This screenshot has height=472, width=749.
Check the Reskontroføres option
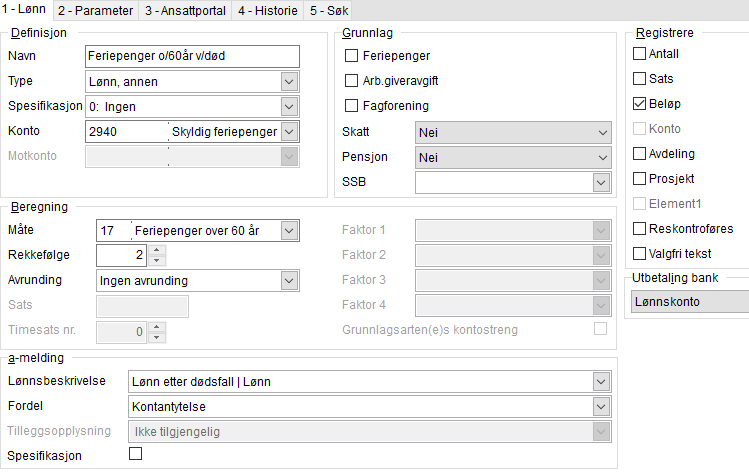(x=639, y=229)
